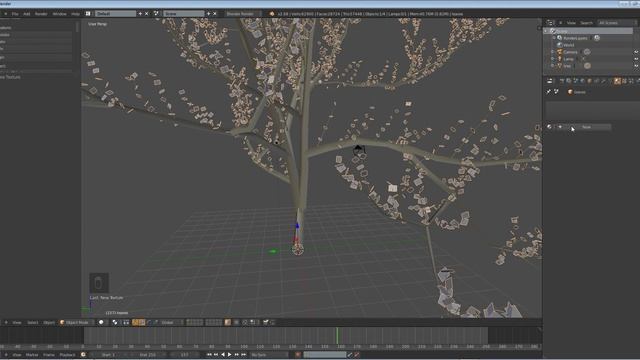The image size is (640, 360).
Task: Delete the current screen layout
Action: click(x=147, y=14)
